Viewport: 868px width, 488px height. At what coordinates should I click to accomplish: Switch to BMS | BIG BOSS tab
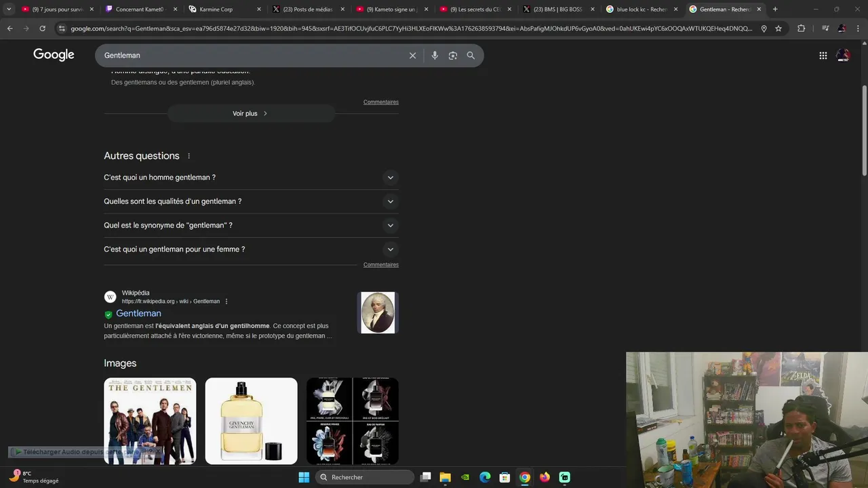coord(558,9)
